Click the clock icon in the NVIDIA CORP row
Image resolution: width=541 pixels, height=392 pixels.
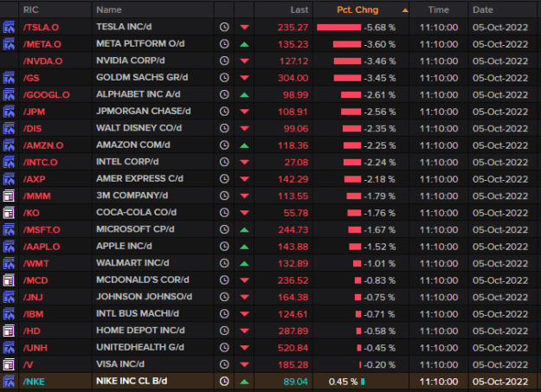[x=224, y=61]
